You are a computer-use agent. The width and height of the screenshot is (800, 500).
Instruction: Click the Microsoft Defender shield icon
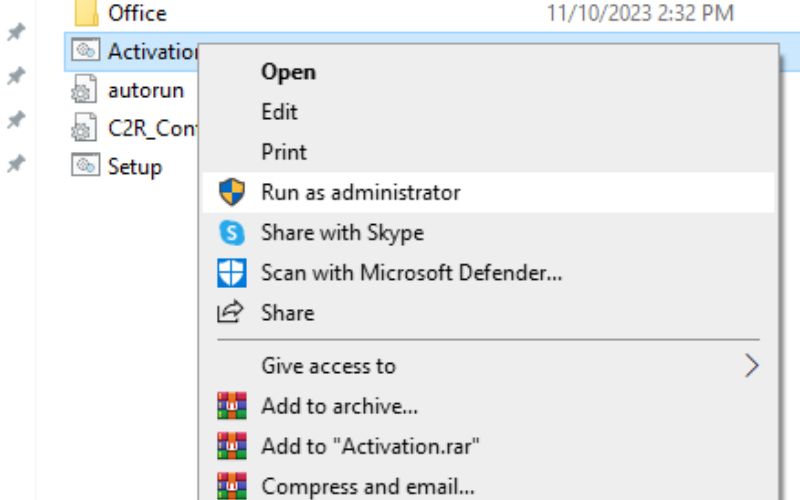(232, 272)
